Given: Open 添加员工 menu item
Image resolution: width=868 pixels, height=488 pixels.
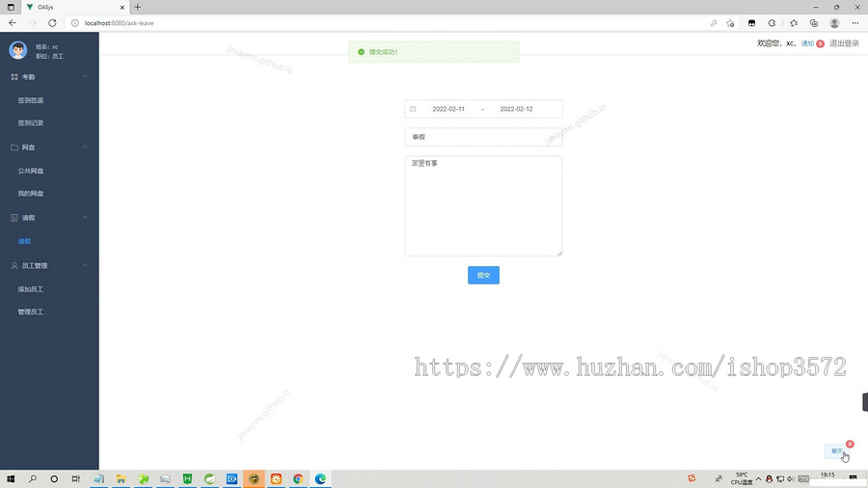Looking at the screenshot, I should click(x=31, y=289).
